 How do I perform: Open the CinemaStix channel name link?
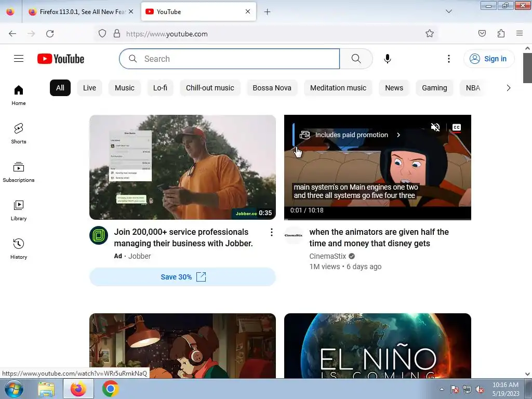click(x=327, y=256)
